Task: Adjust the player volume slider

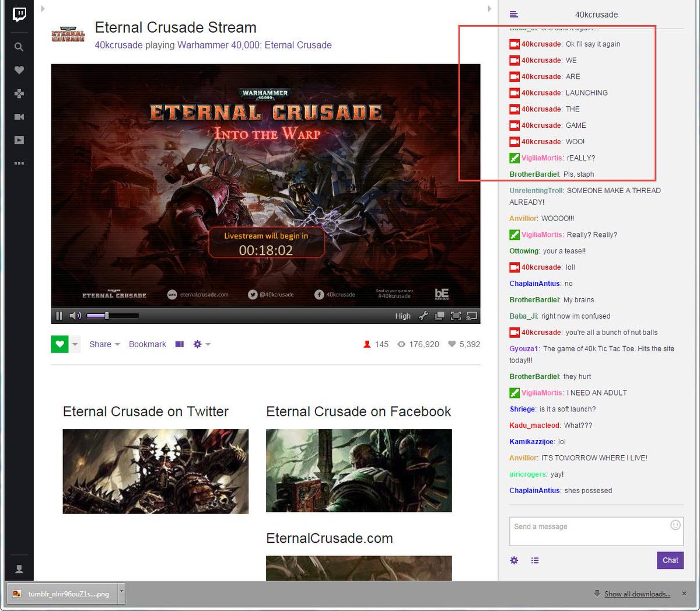Action: pos(113,316)
